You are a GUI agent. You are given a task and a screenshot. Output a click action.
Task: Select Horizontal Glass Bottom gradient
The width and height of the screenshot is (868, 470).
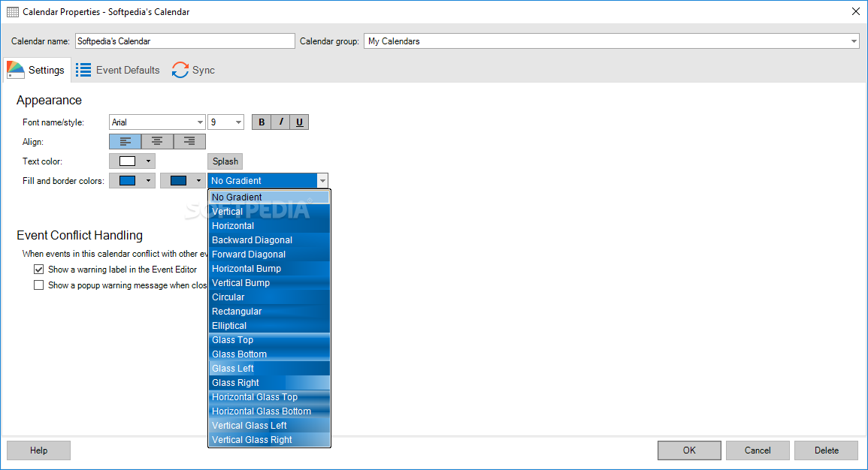pyautogui.click(x=269, y=411)
